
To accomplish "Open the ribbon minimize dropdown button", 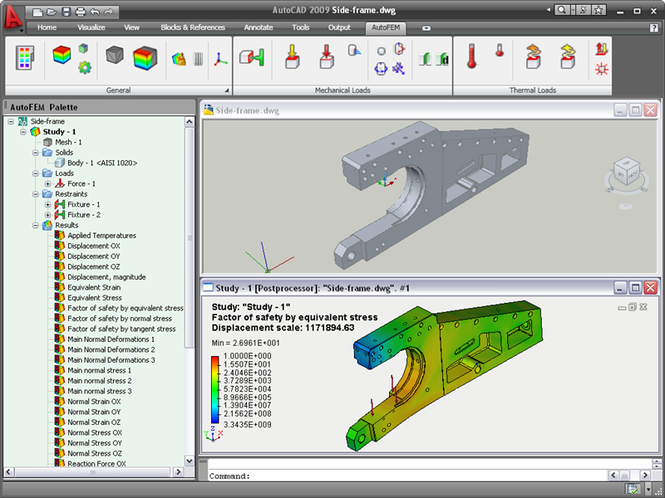I will click(426, 28).
